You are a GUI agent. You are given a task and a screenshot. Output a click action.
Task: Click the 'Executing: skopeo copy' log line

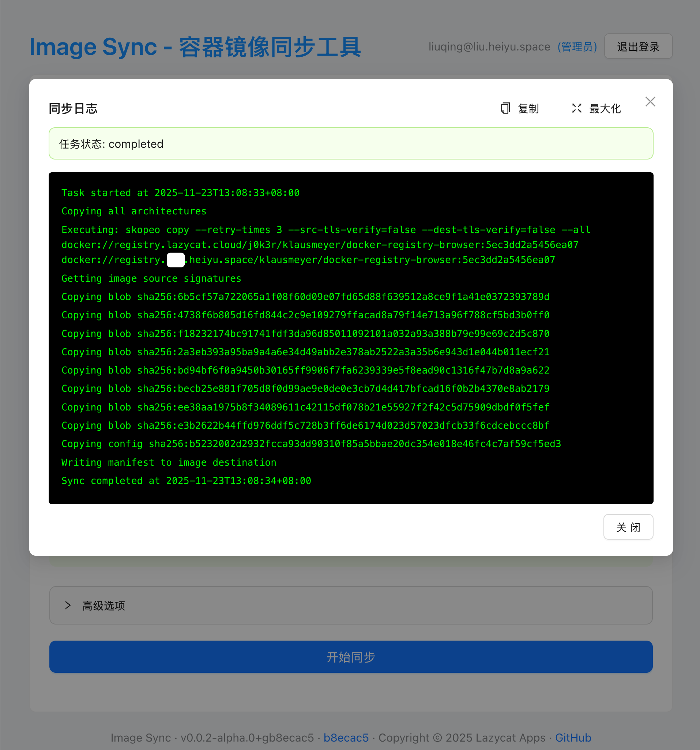coord(326,230)
